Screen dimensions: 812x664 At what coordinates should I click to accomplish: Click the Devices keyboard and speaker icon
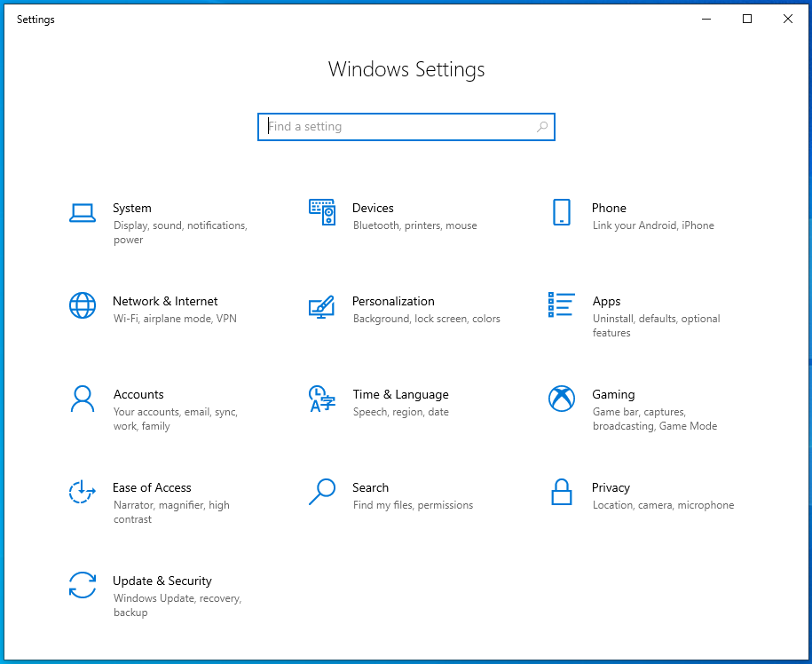click(x=322, y=212)
